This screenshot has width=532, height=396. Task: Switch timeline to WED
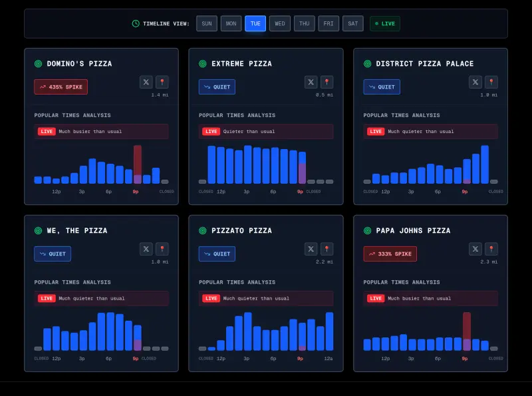tap(280, 24)
